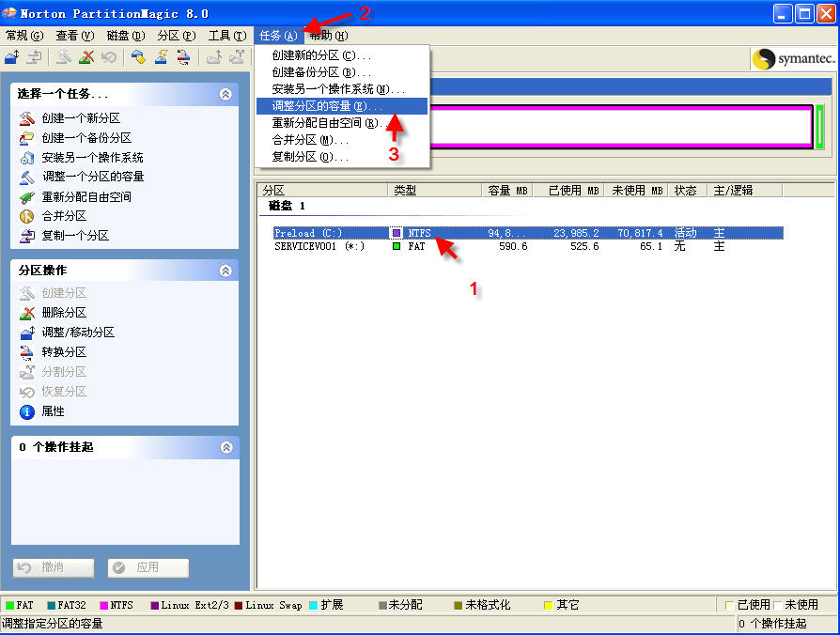Choose 合并分区(M)... from the menu

pos(342,140)
